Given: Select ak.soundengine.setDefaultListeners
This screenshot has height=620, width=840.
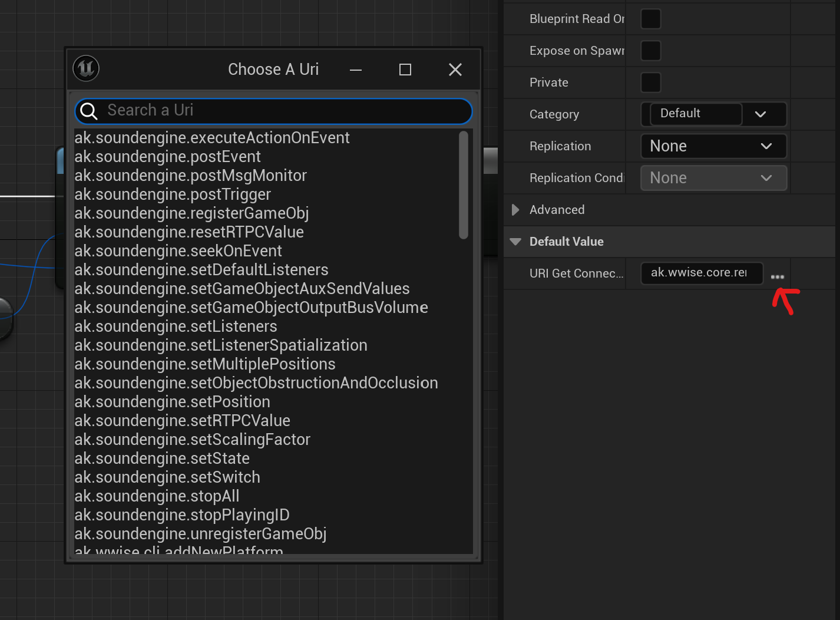Looking at the screenshot, I should tap(201, 270).
